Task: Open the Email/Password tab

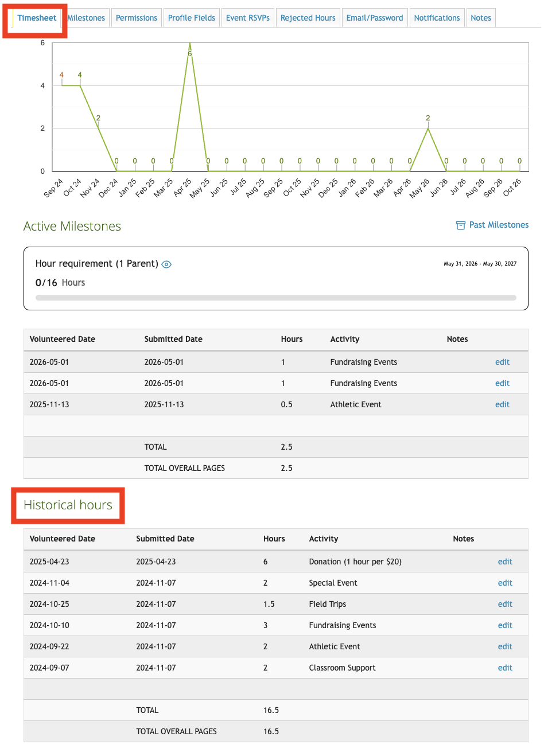Action: click(x=375, y=18)
